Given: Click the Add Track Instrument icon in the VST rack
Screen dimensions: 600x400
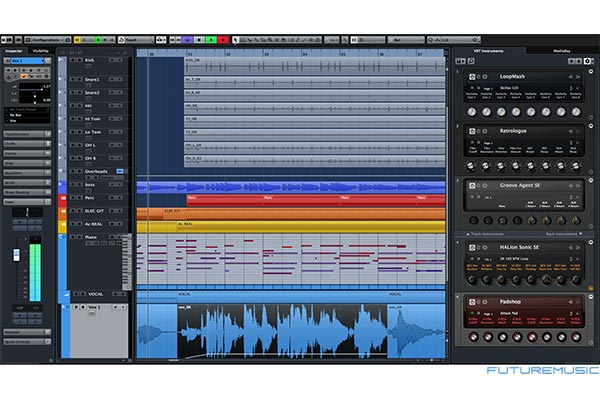Looking at the screenshot, I should click(x=460, y=61).
